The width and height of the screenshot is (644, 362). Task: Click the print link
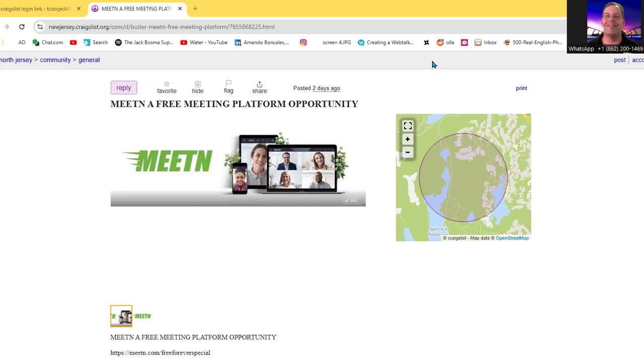tap(521, 88)
